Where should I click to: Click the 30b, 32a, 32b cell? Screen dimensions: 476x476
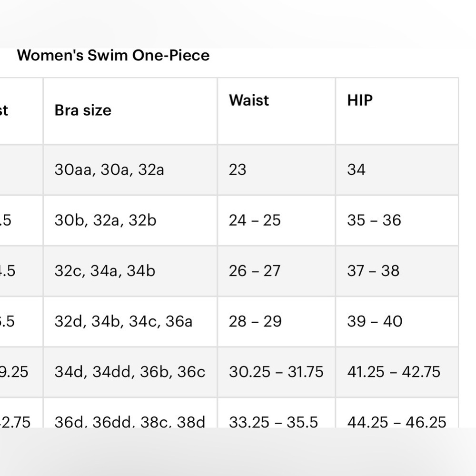coord(105,220)
